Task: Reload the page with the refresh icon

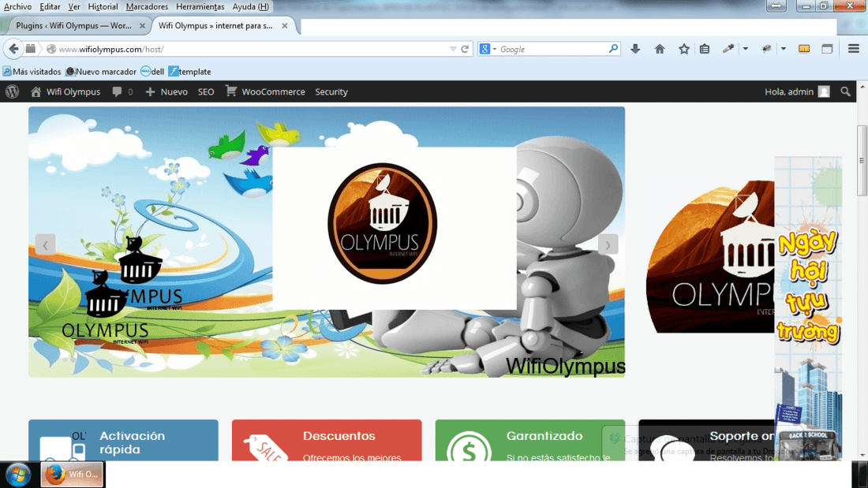Action: 465,49
